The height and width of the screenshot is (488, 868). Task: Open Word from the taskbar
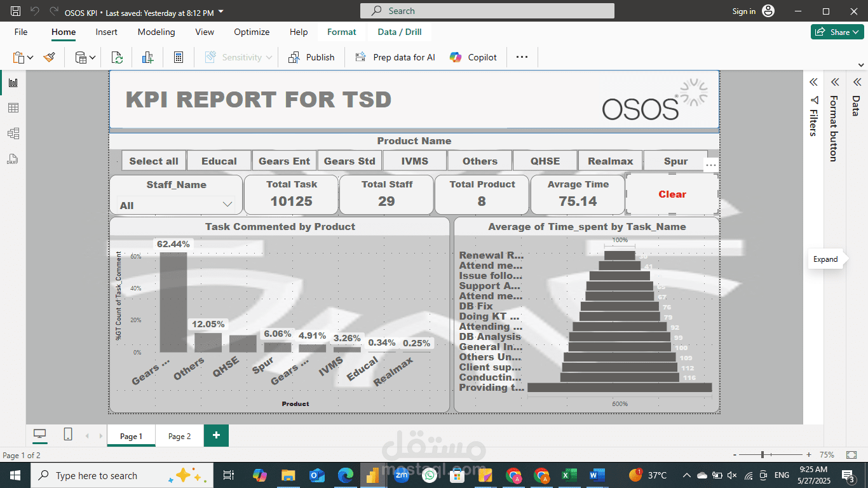click(597, 475)
